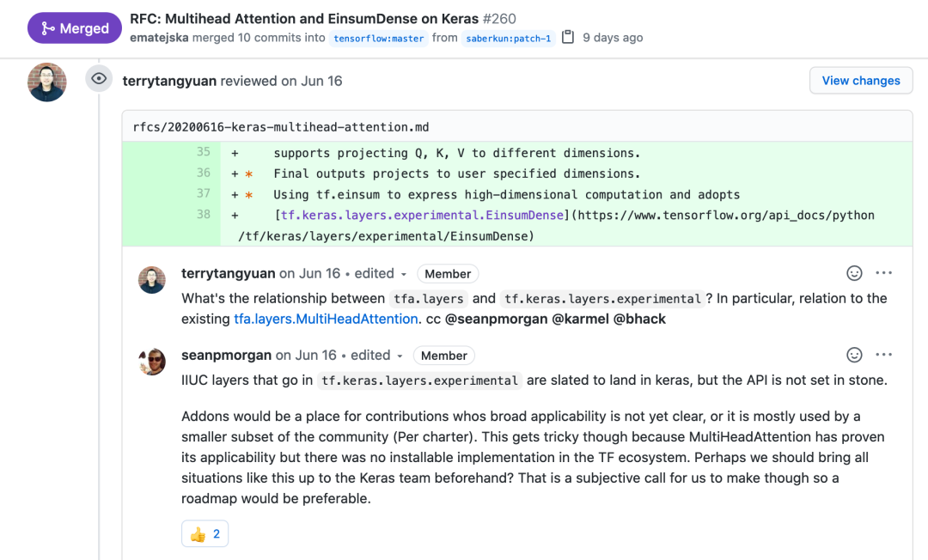Open ematejska's user profile link
The width and height of the screenshot is (928, 560).
pos(159,38)
